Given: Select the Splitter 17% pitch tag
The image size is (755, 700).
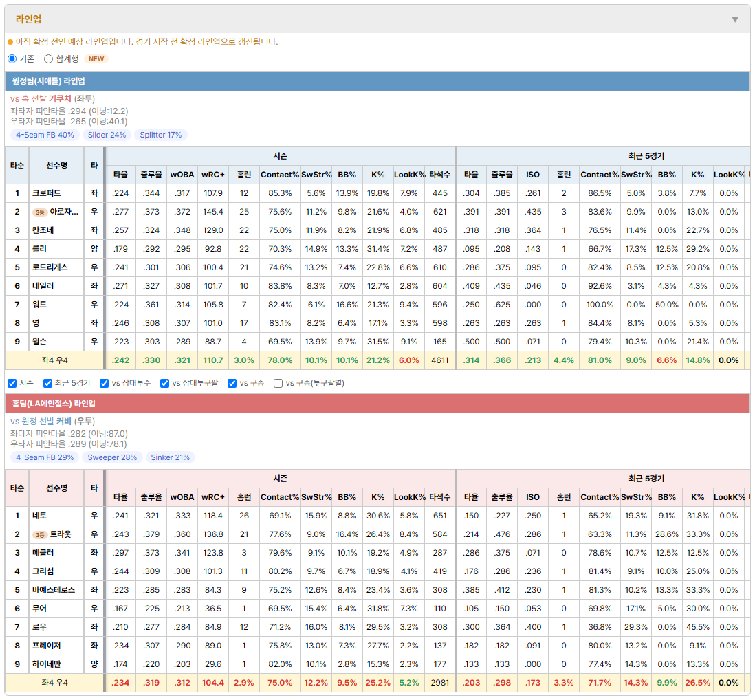Looking at the screenshot, I should pyautogui.click(x=161, y=135).
